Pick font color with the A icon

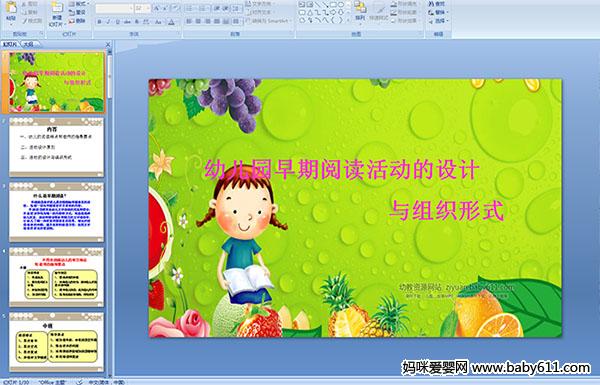[171, 22]
